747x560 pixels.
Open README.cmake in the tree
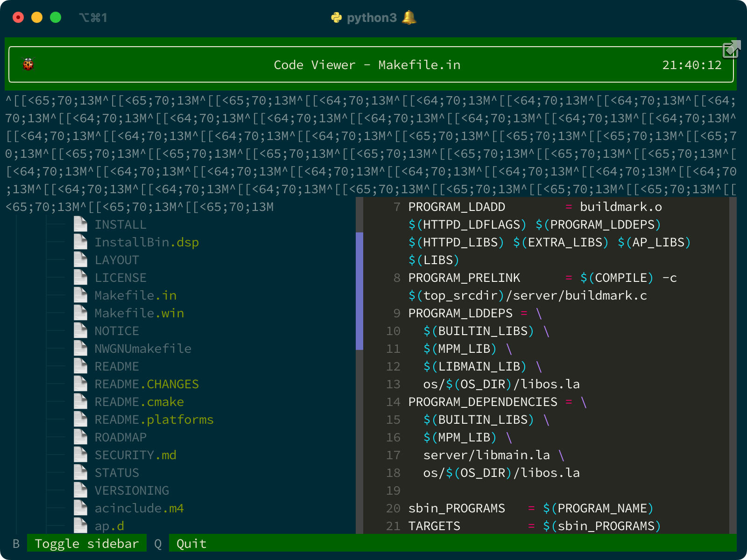139,402
